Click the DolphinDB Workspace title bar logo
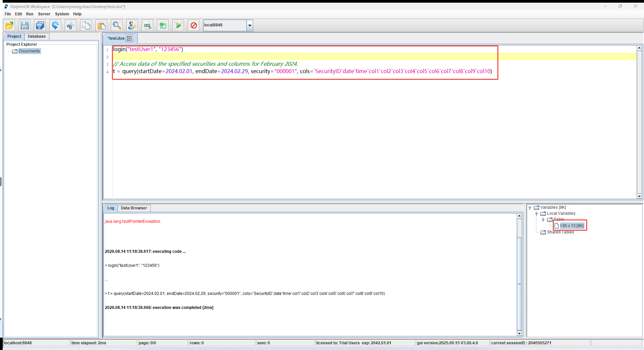 click(x=6, y=6)
